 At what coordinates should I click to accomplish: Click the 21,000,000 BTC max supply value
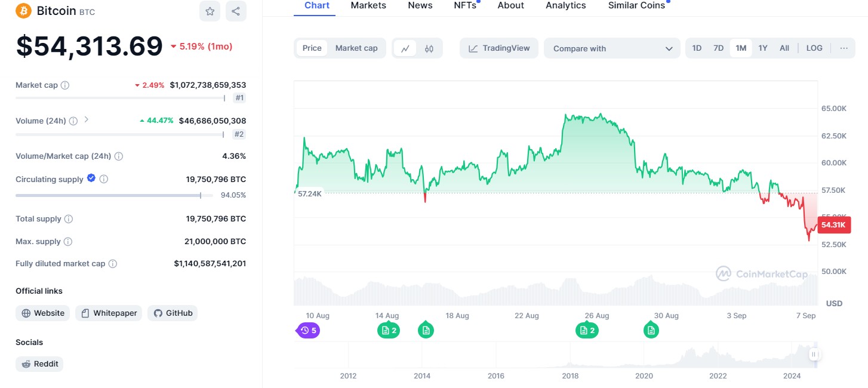215,242
